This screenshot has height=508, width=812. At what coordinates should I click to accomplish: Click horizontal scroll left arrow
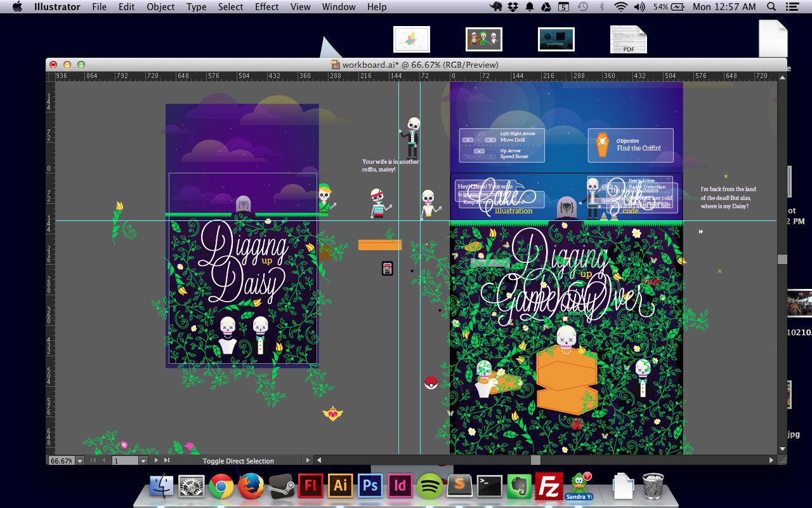pos(319,460)
